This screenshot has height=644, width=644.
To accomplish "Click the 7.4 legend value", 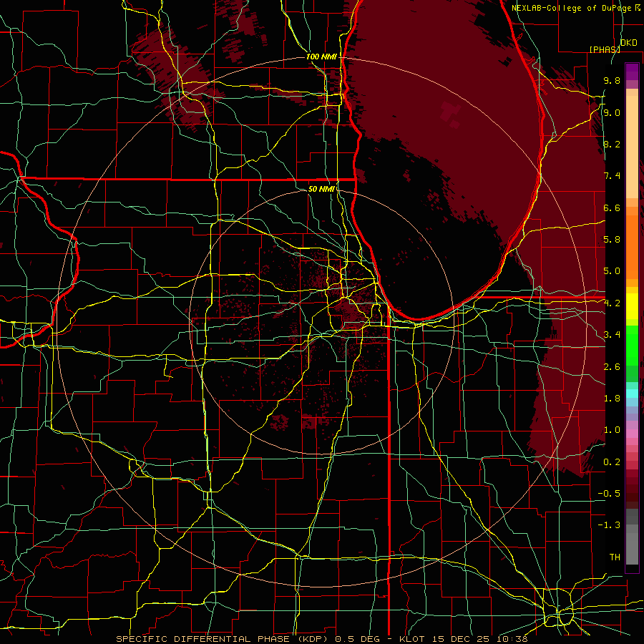I will 612,176.
